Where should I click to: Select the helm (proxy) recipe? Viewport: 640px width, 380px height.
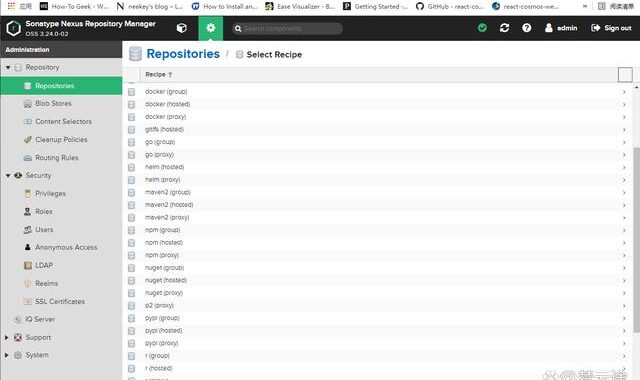click(378, 180)
